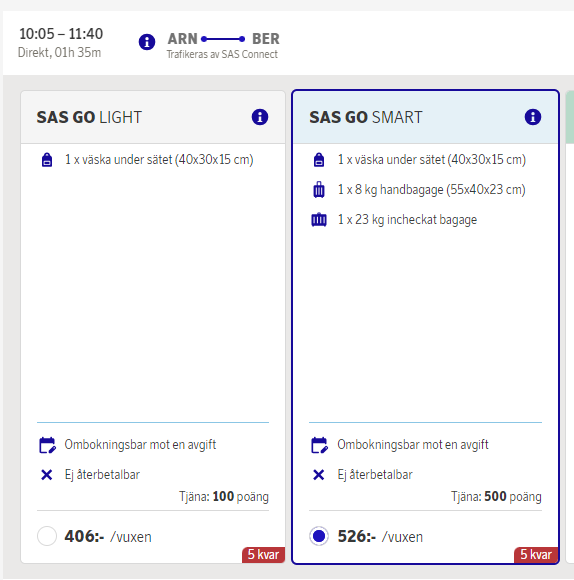574x580 pixels.
Task: Click the Trafikeras av SAS Connect text
Action: coord(222,54)
